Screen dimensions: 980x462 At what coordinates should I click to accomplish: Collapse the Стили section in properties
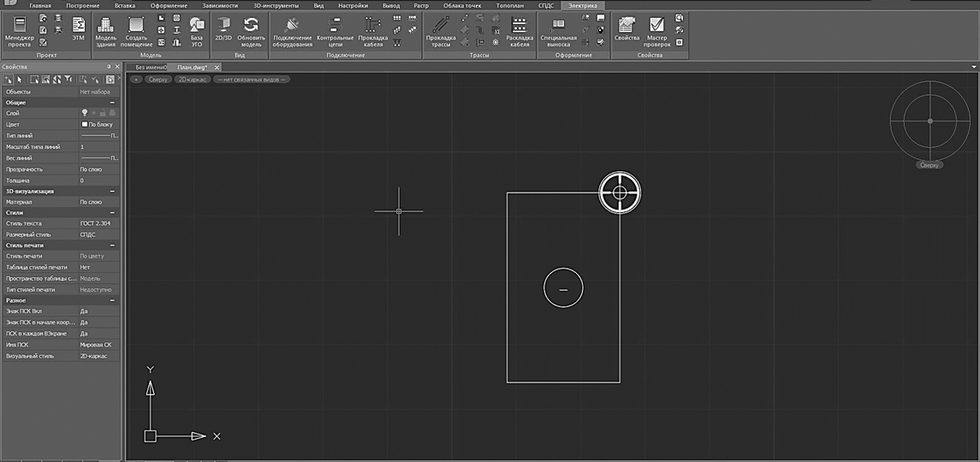(112, 212)
